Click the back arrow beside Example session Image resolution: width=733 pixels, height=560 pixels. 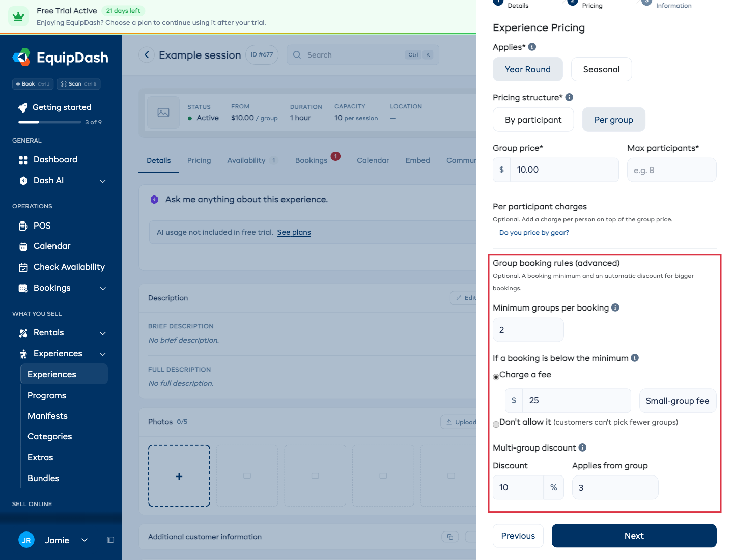click(147, 55)
